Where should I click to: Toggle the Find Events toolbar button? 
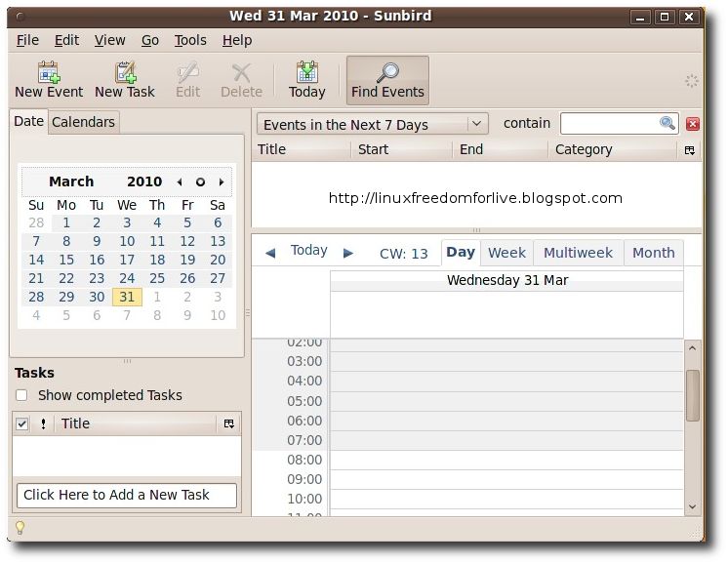(387, 80)
